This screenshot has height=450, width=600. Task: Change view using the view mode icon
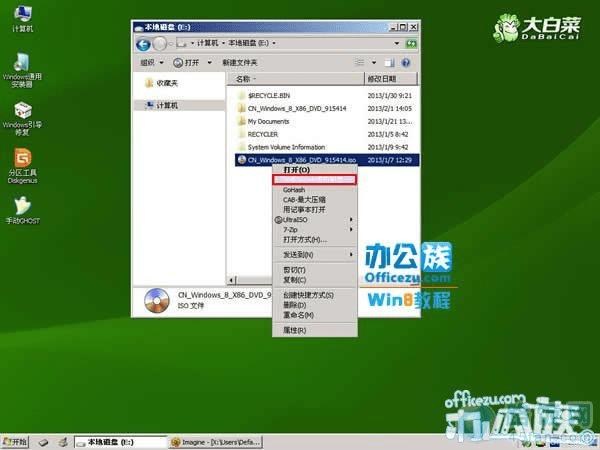[x=359, y=62]
